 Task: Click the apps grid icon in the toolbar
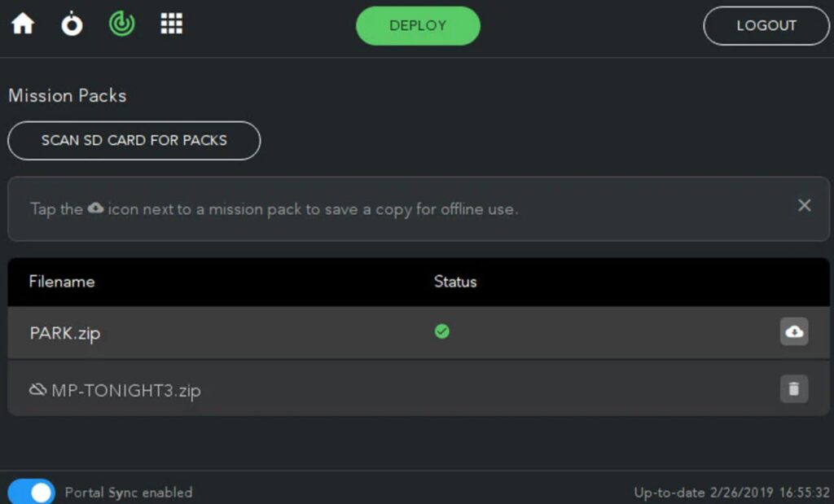171,24
